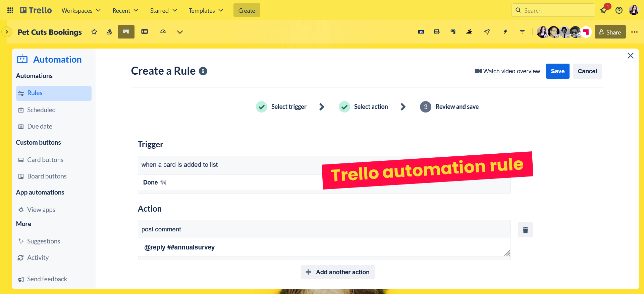Screen dimensions: 644x294
Task: Open the account avatar menu
Action: (634, 10)
